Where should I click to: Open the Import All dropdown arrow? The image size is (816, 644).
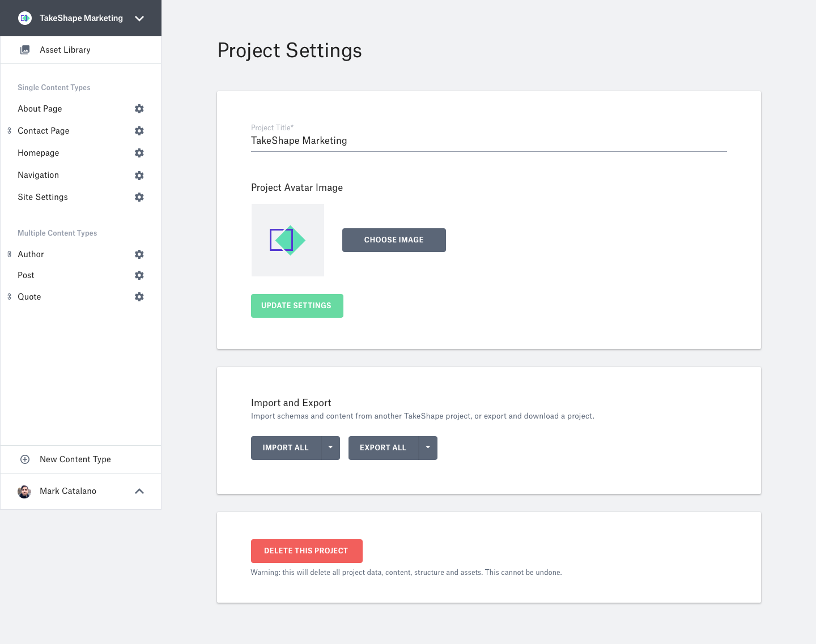tap(330, 447)
